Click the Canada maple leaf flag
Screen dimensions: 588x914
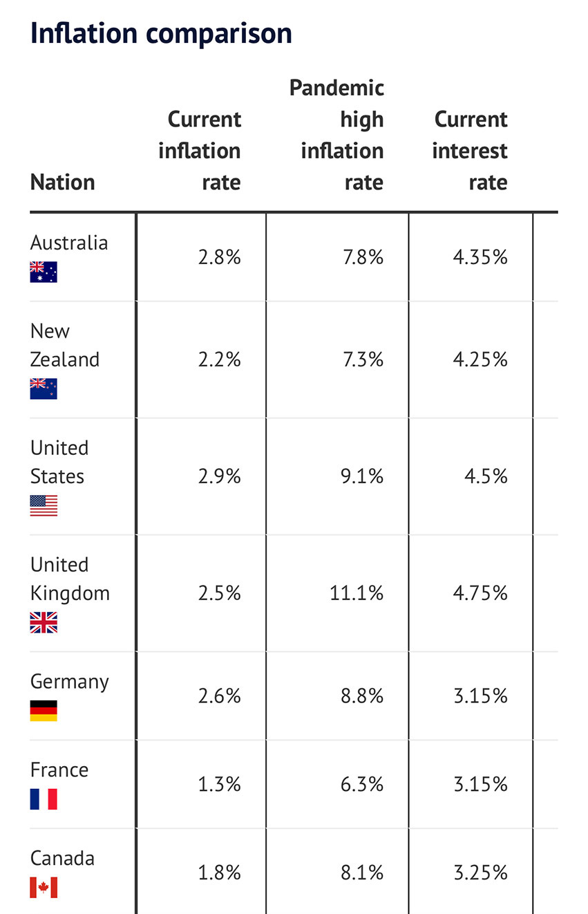[x=44, y=887]
